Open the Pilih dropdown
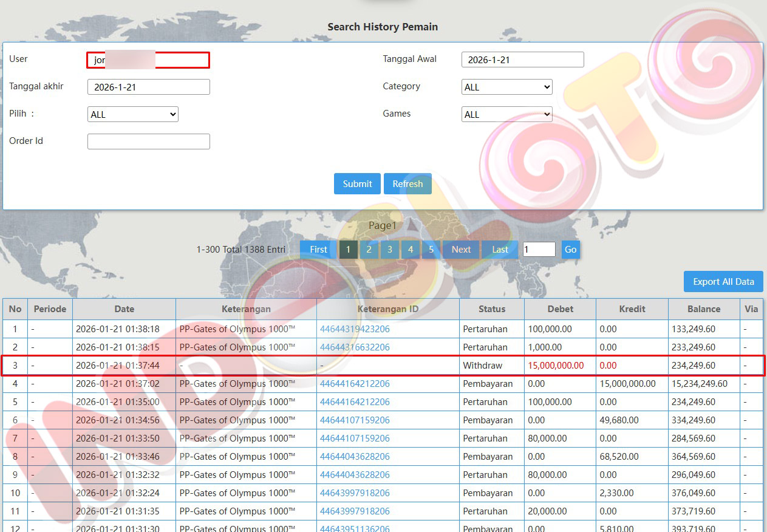 pos(133,114)
